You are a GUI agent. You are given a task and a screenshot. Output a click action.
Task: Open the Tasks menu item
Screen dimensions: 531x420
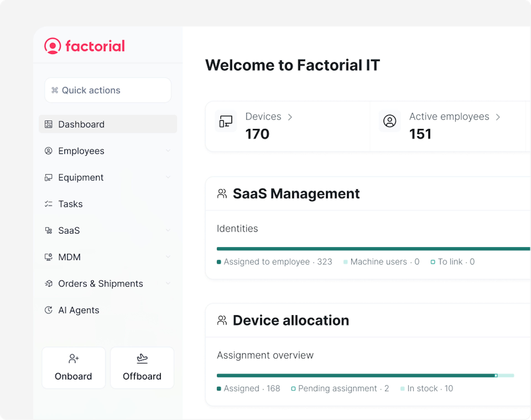click(70, 204)
